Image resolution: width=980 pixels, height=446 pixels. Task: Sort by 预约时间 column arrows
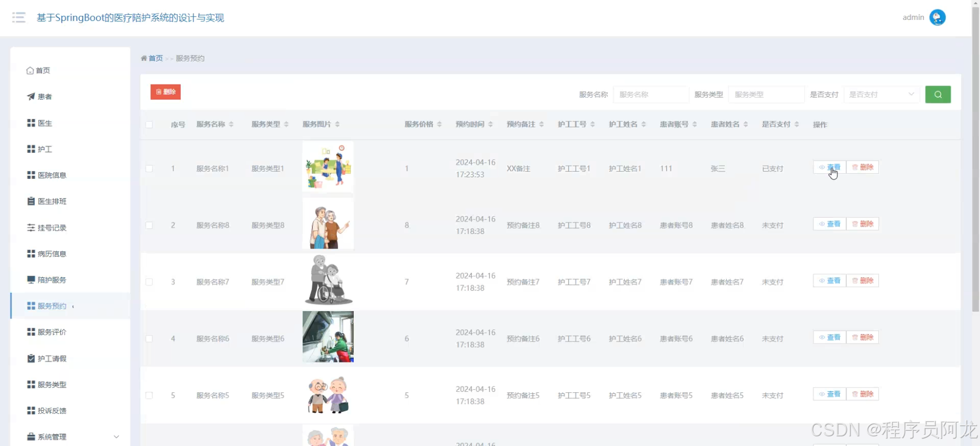point(491,124)
